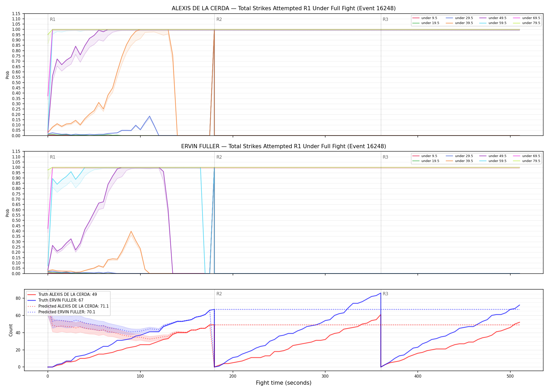The height and width of the screenshot is (392, 549).
Task: Pick 'under 19.5' in Ervin Fuller legend
Action: [426, 161]
